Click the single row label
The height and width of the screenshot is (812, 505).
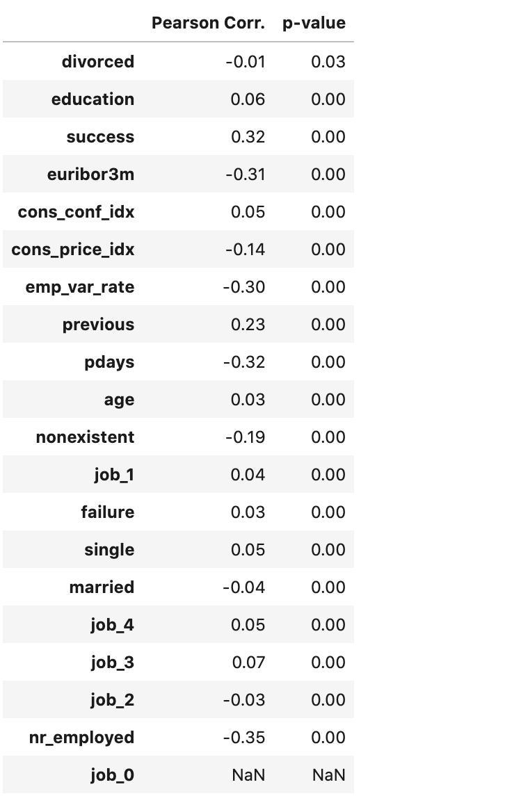pyautogui.click(x=109, y=550)
